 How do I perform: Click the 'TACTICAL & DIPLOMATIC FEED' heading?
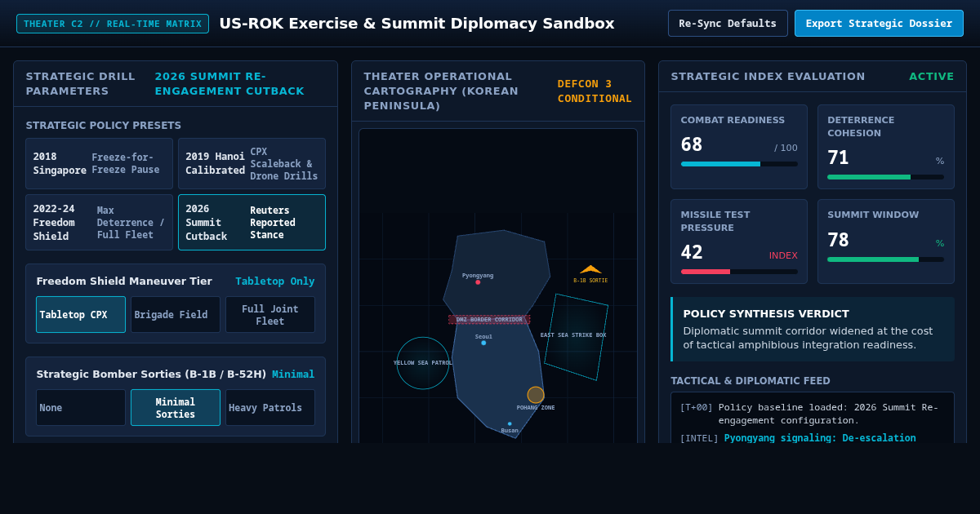(x=751, y=381)
